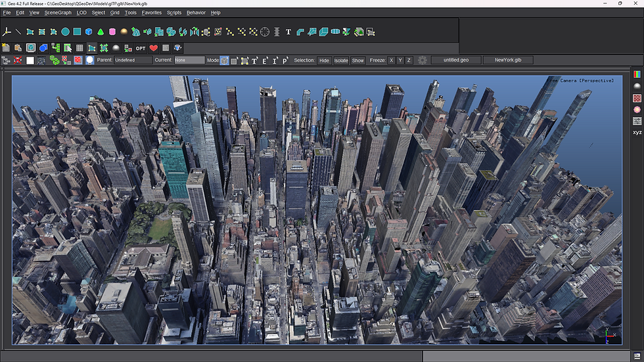This screenshot has width=644, height=362.
Task: Click the Selection Show button
Action: click(357, 60)
